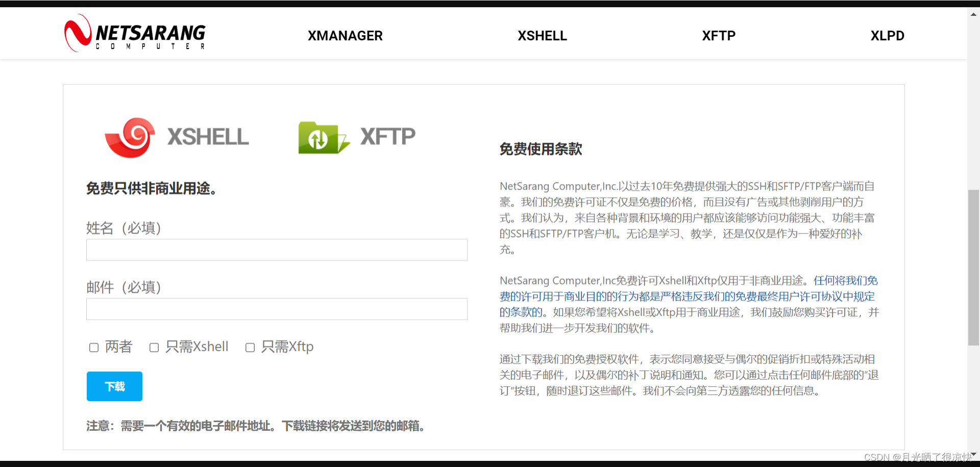Screen dimensions: 980x467
Task: Check the 两者 checkbox
Action: point(94,347)
